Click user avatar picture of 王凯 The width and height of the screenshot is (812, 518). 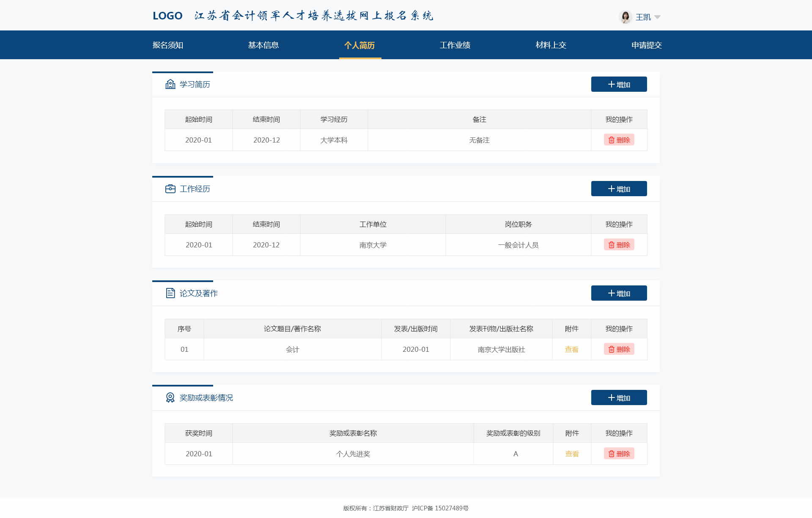click(x=625, y=17)
